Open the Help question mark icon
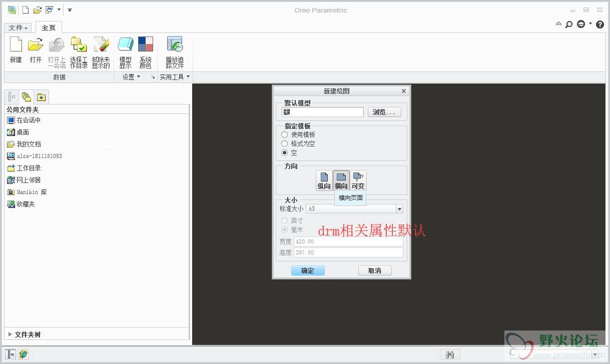The height and width of the screenshot is (364, 610). pos(600,24)
